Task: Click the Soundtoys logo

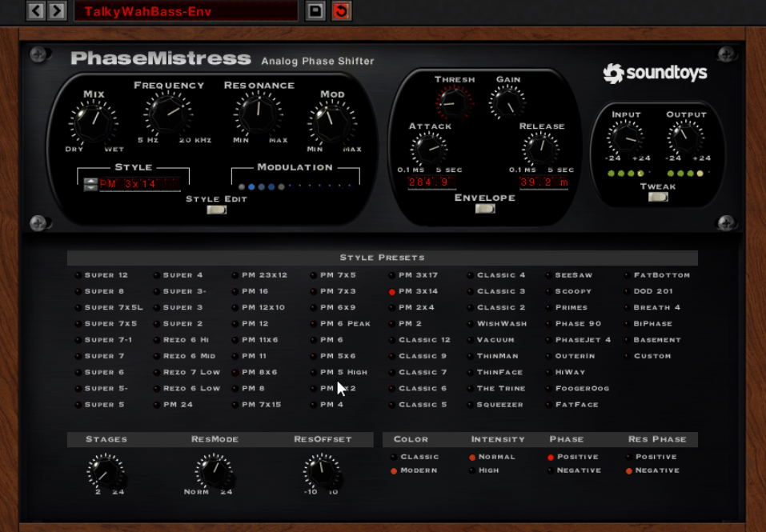Action: [x=655, y=74]
